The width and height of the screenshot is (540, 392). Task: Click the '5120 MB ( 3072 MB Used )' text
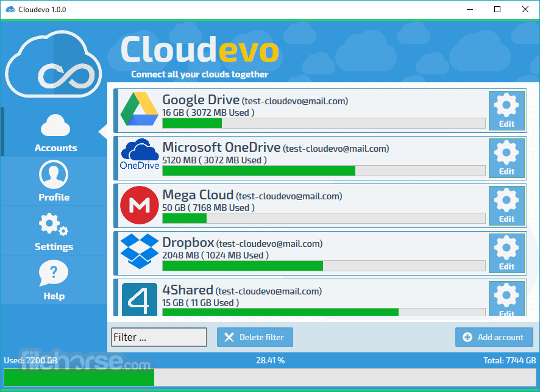coord(215,160)
